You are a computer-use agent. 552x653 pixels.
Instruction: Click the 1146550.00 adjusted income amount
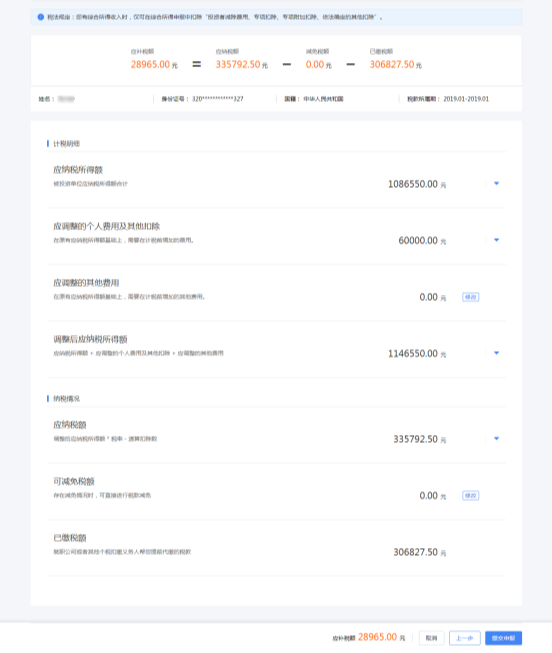[413, 354]
